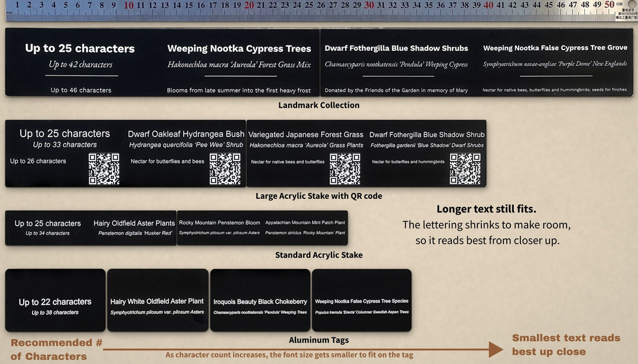Select 'Chamaecyparis nootkatensis 'Pendula' Weeping Cypress' text
The image size is (638, 364).
pyautogui.click(x=396, y=64)
